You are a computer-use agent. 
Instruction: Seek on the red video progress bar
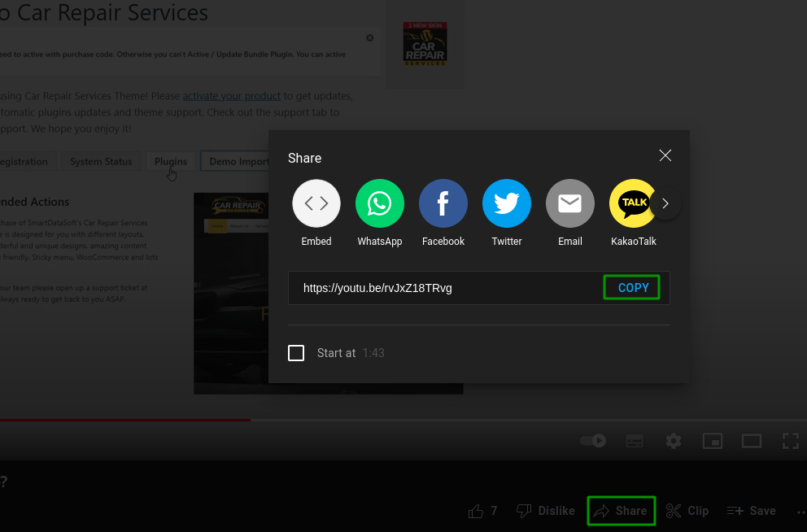125,420
